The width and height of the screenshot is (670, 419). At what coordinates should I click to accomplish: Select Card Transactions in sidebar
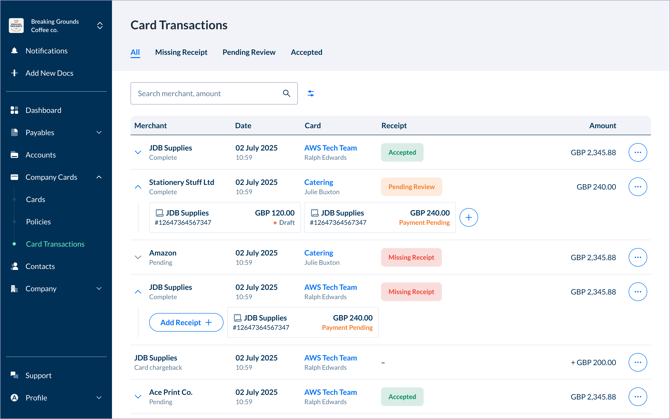click(x=55, y=244)
